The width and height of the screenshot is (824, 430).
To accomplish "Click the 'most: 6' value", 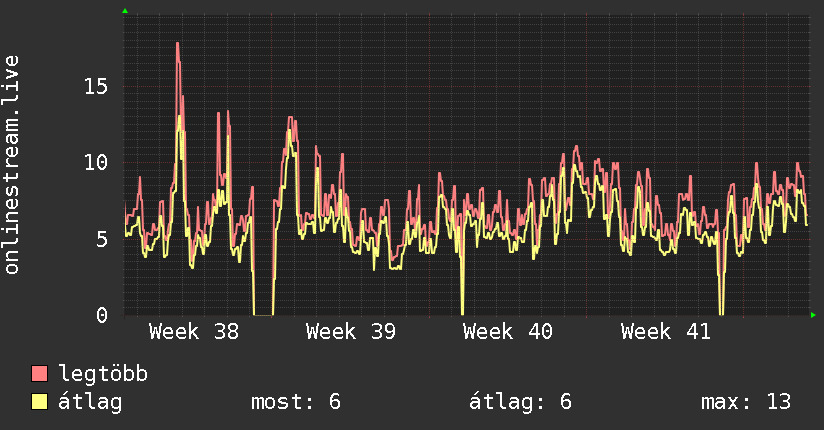I will [x=296, y=402].
